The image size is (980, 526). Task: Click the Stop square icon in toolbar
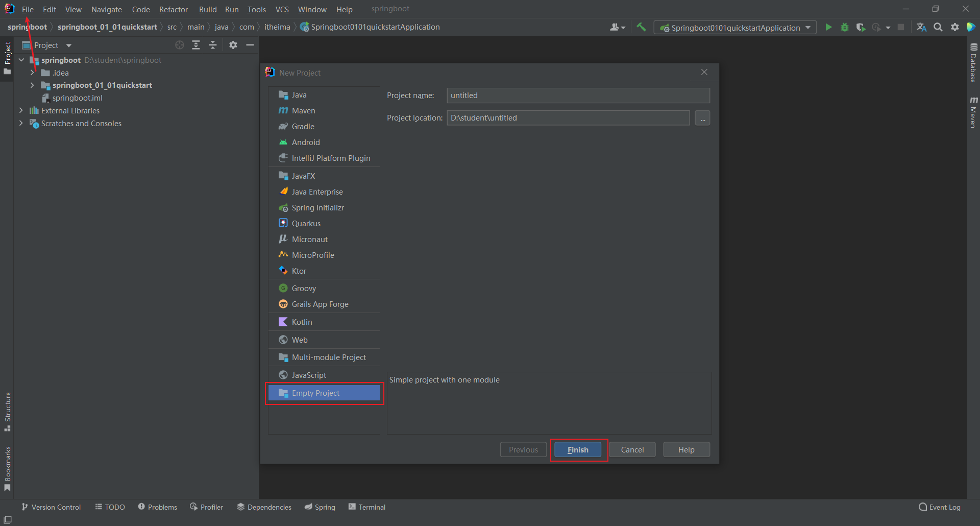click(x=901, y=27)
